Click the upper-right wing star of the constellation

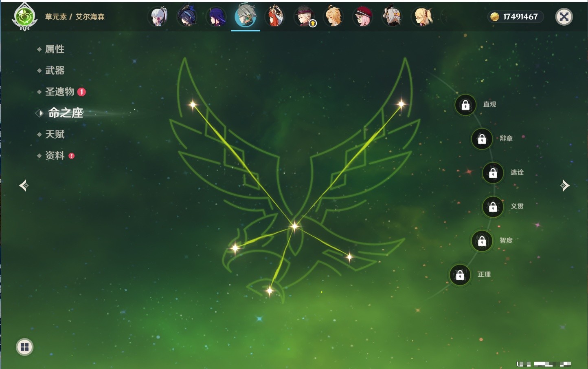point(401,104)
